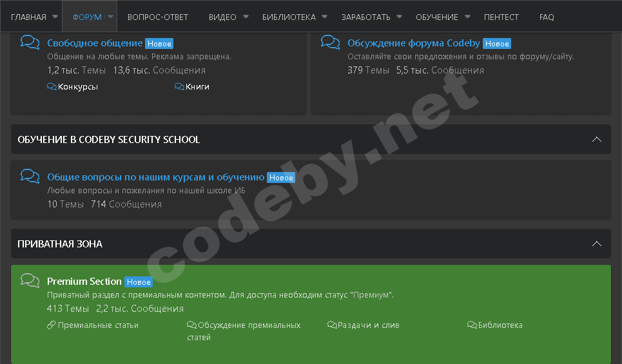Click 'Любые вопросы и пожелания по нашей школе ИБ'
This screenshot has width=622, height=364.
pyautogui.click(x=146, y=191)
